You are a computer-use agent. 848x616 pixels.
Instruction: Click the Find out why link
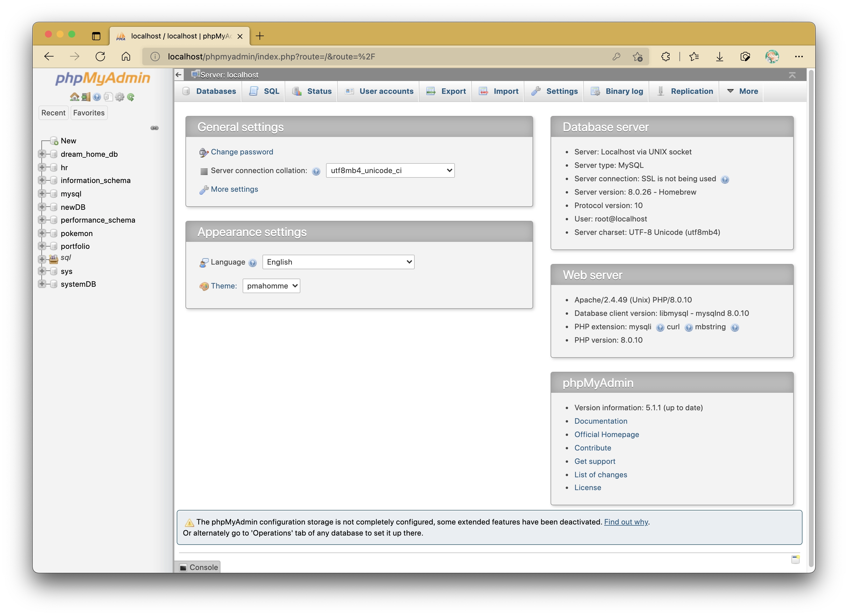click(626, 522)
